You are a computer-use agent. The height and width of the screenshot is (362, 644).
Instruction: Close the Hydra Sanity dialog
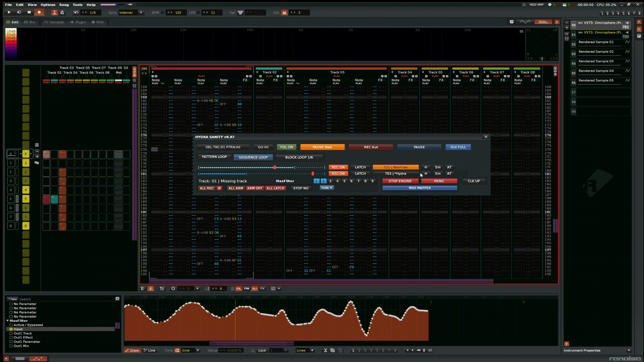[x=486, y=137]
